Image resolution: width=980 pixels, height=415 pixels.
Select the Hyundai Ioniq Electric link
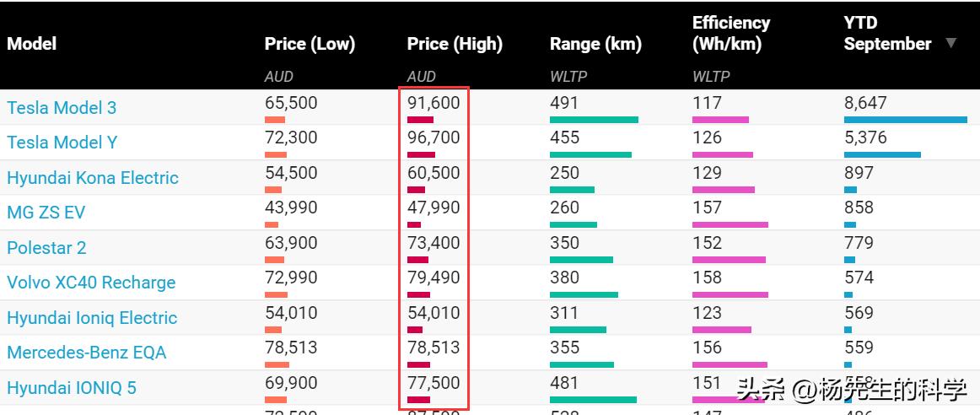92,318
